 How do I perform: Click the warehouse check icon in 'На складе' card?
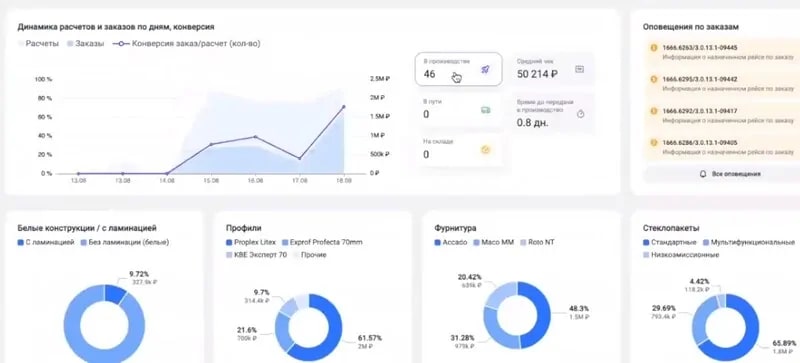(486, 150)
